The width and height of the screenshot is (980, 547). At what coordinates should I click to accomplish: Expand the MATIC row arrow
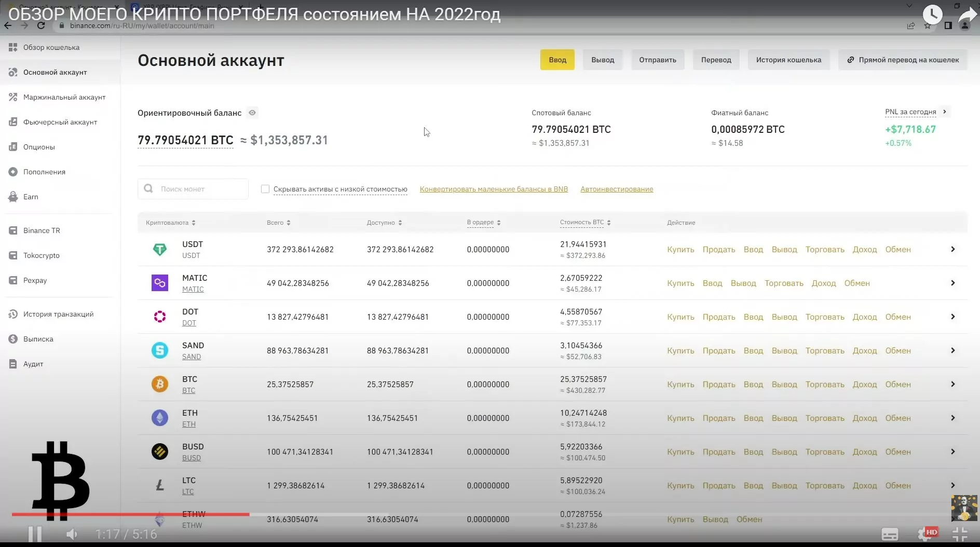(x=953, y=283)
